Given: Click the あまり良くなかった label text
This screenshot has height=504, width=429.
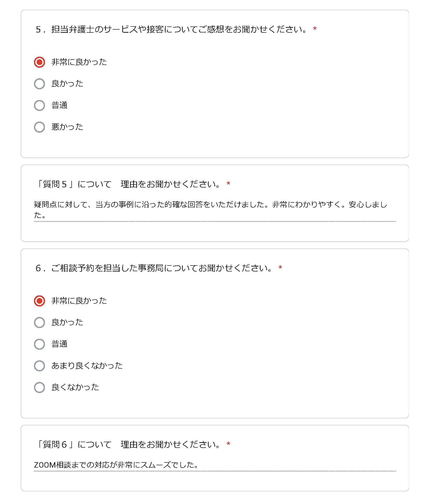Looking at the screenshot, I should tap(87, 366).
